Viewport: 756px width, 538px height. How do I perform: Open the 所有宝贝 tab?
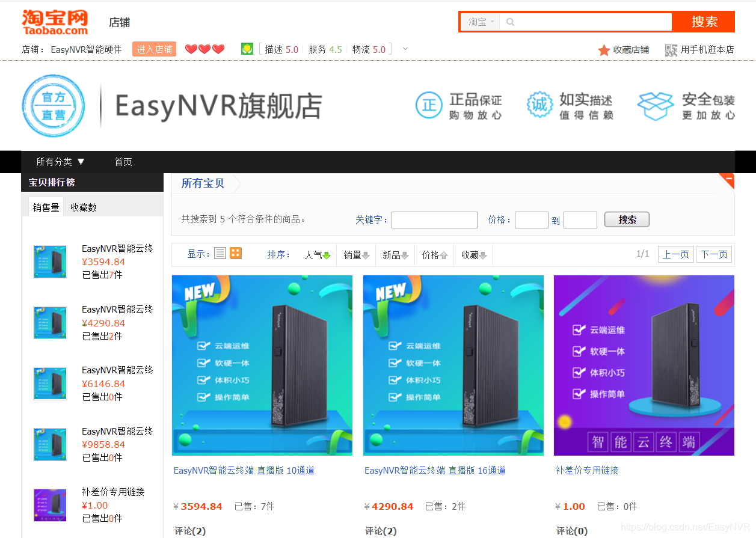pyautogui.click(x=203, y=183)
